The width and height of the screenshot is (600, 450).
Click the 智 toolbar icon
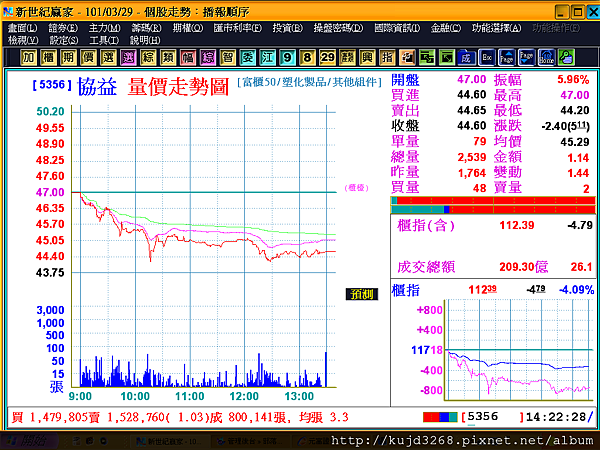[x=228, y=58]
